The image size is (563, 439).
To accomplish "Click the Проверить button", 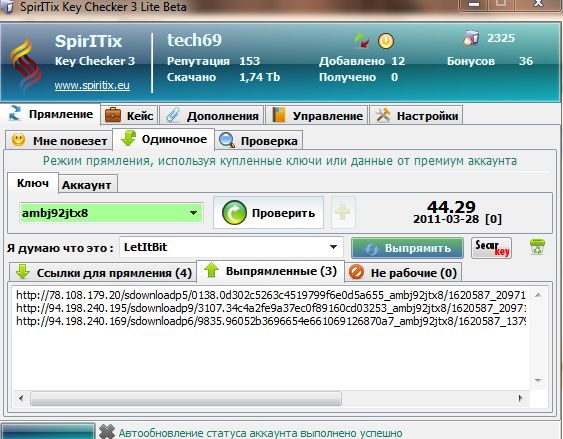I will pyautogui.click(x=268, y=213).
